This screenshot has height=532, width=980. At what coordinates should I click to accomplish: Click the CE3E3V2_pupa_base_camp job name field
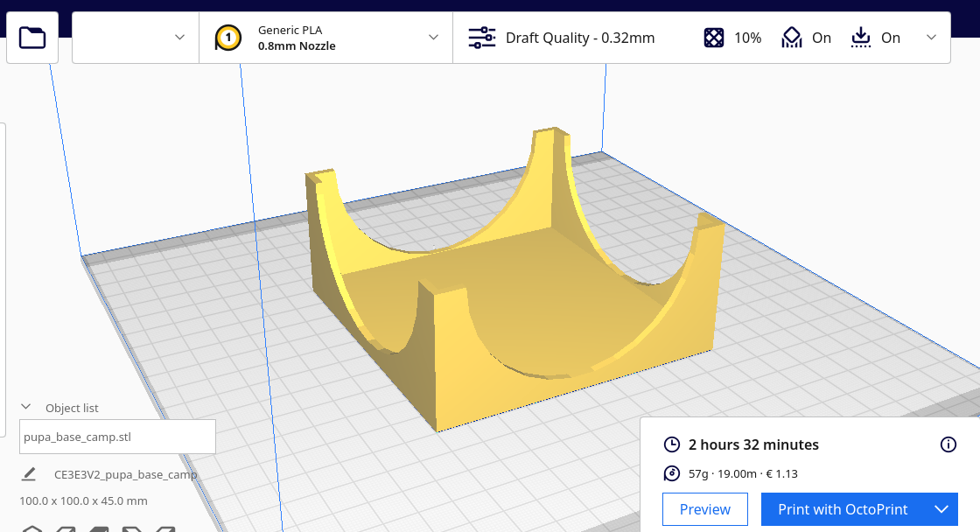125,475
